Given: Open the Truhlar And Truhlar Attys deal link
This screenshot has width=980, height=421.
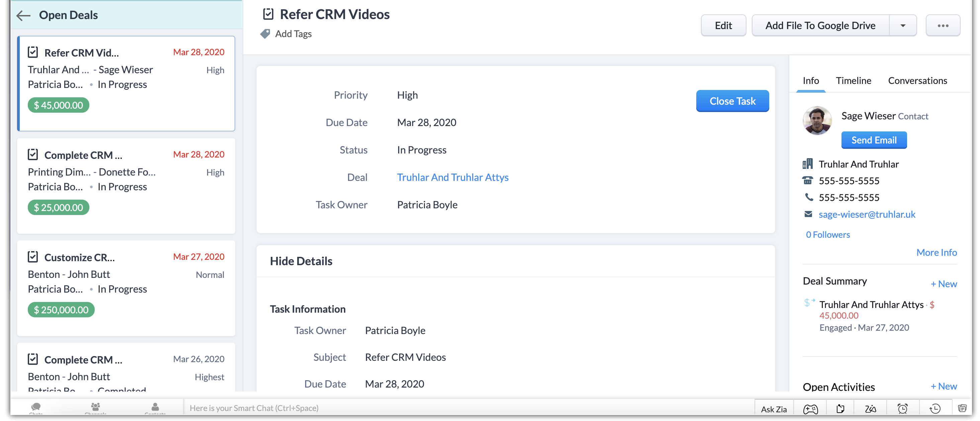Looking at the screenshot, I should coord(452,177).
